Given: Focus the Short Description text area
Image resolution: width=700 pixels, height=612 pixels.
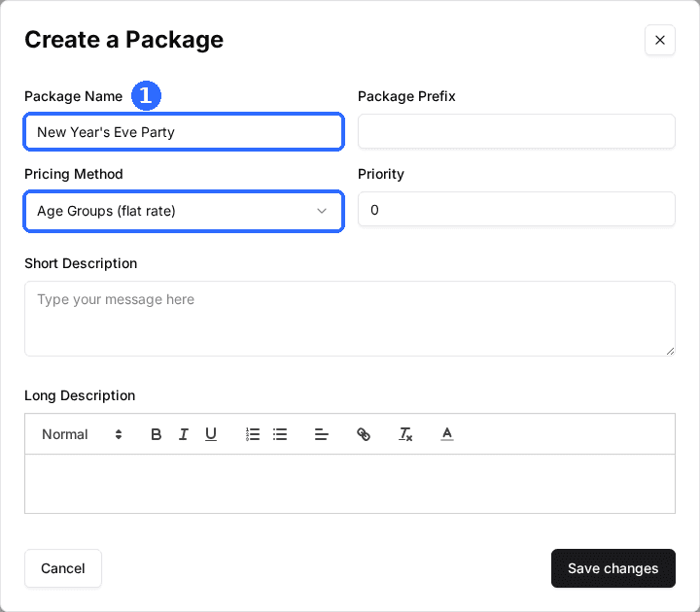Looking at the screenshot, I should (350, 319).
